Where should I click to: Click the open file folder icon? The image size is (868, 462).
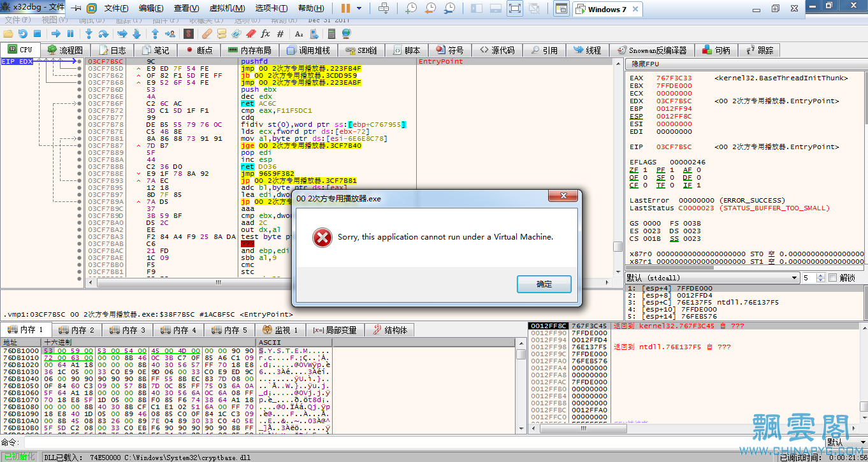[8, 33]
